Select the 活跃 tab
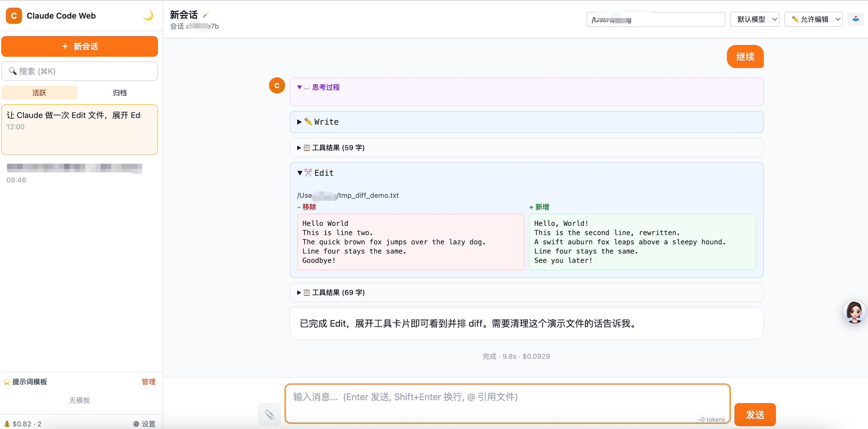Screen dimensions: 868x429 tap(39, 93)
